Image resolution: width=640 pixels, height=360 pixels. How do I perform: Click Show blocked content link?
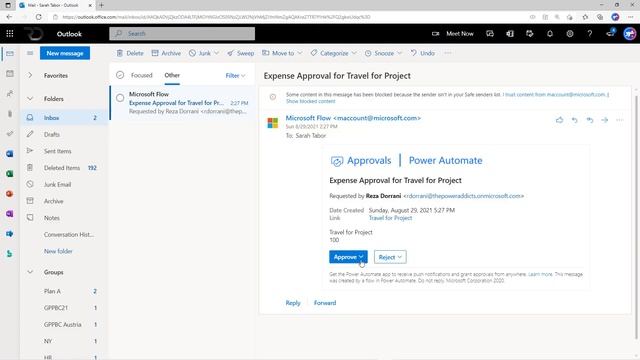point(311,101)
